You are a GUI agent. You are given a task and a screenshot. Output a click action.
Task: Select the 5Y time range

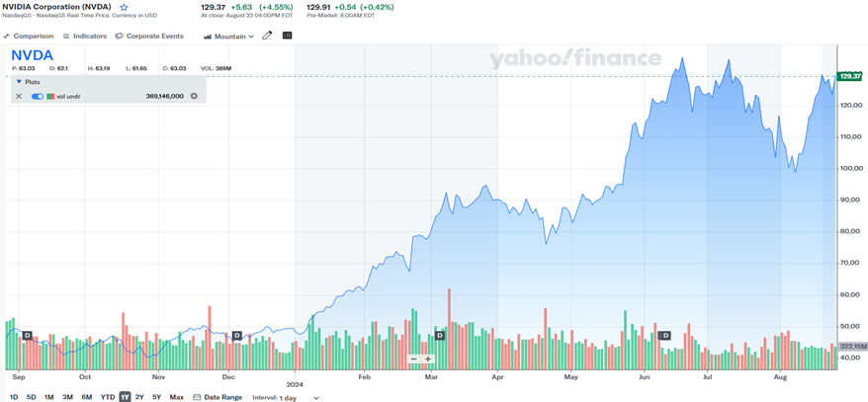[x=156, y=397]
